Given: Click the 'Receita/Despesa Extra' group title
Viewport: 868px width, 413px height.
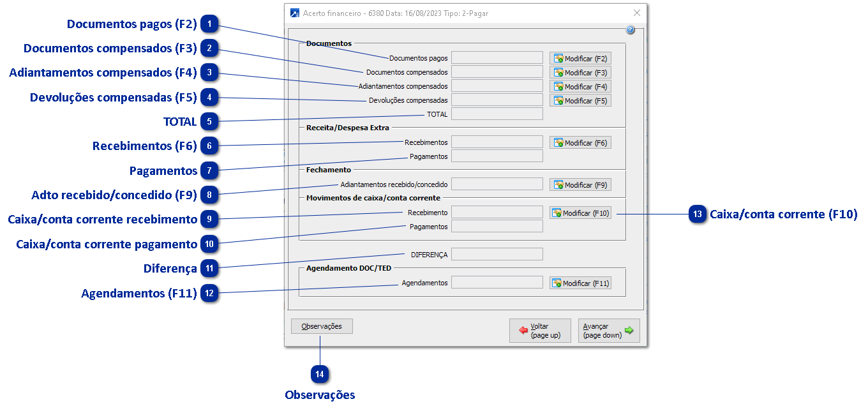Looking at the screenshot, I should (x=348, y=128).
